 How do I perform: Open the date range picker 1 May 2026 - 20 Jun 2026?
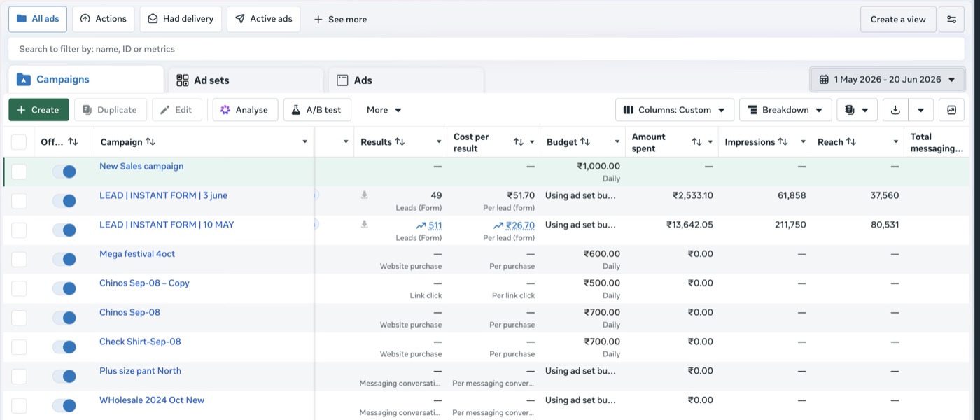[x=887, y=80]
